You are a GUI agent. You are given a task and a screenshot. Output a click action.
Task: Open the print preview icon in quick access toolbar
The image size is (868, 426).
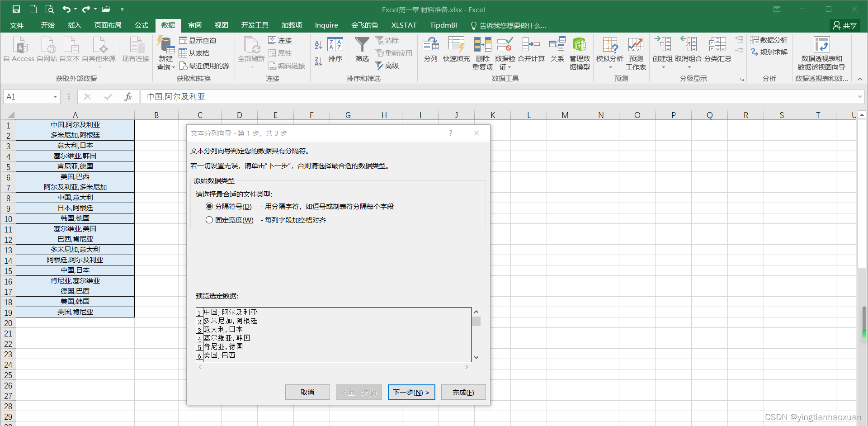(50, 9)
